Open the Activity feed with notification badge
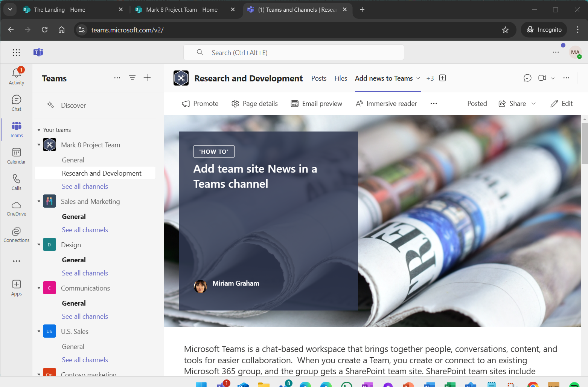Viewport: 588px width, 387px height. [x=16, y=75]
